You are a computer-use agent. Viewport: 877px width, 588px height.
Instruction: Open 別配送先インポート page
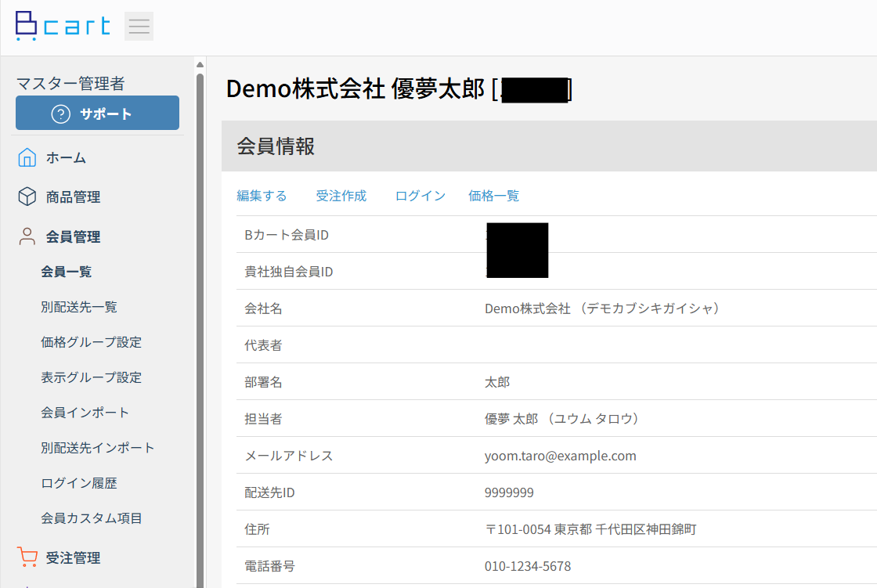[x=98, y=448]
